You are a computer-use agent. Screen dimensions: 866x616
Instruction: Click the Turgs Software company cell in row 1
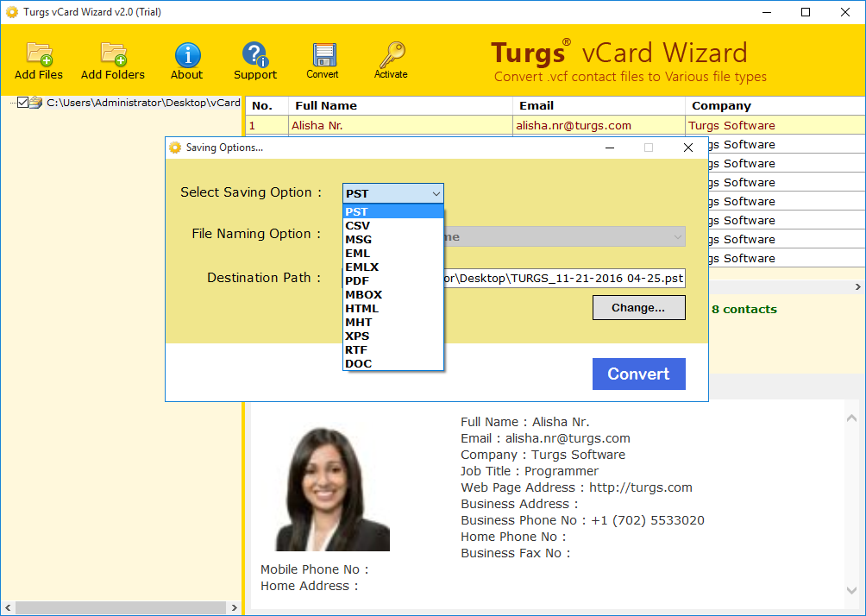775,125
